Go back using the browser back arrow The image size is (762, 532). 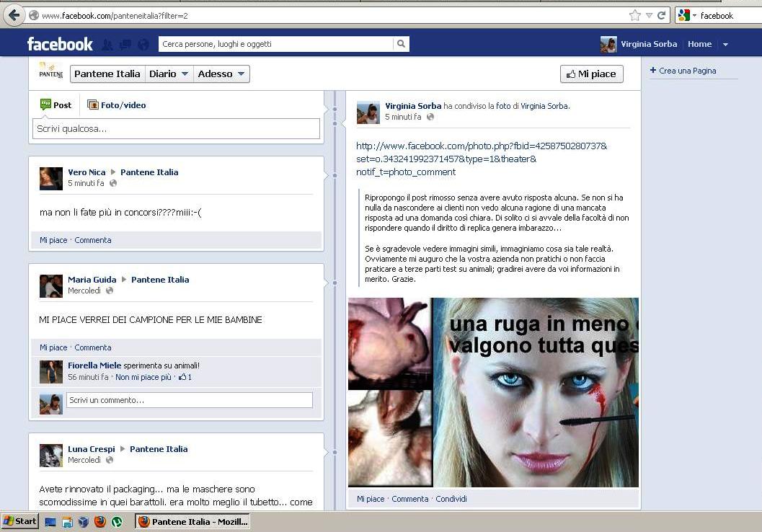coord(14,15)
